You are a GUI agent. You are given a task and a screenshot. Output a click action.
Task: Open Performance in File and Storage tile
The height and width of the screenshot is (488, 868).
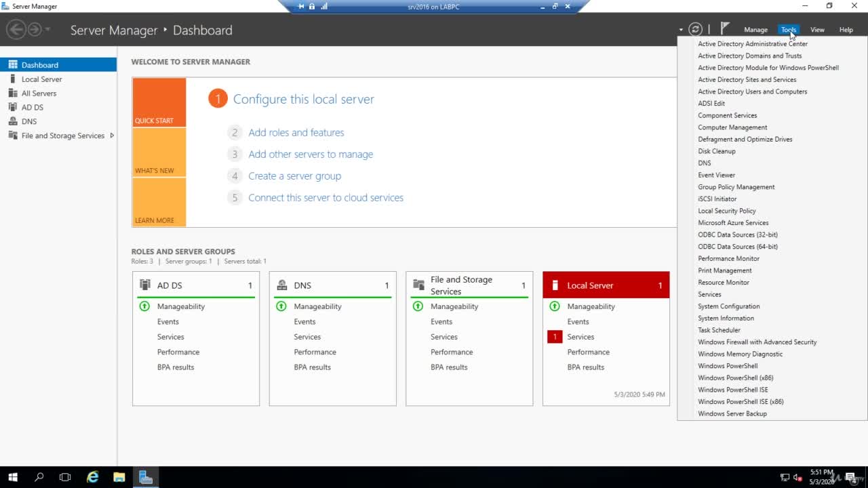pyautogui.click(x=452, y=352)
